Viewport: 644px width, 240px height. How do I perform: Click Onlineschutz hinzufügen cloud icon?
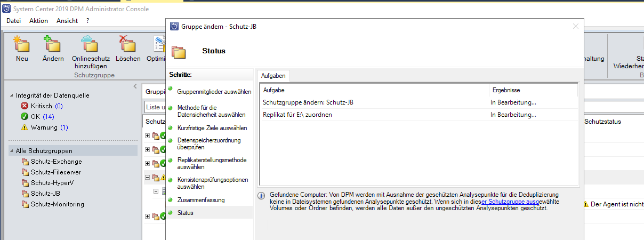[x=90, y=44]
